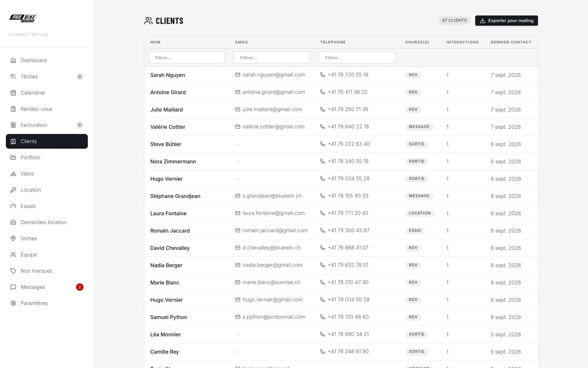Viewport: 588px width, 368px height.
Task: Select the Sorties map pin icon
Action: click(x=13, y=238)
